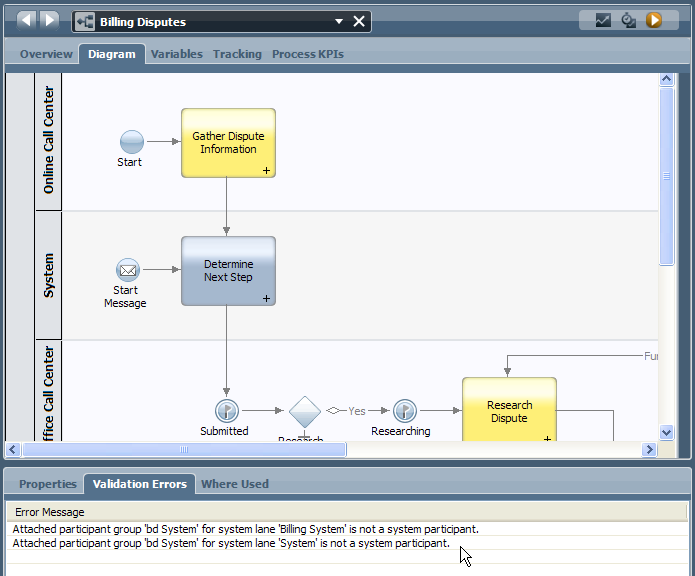Screen dimensions: 695x576
Task: Open the Variables tab
Action: pyautogui.click(x=176, y=54)
